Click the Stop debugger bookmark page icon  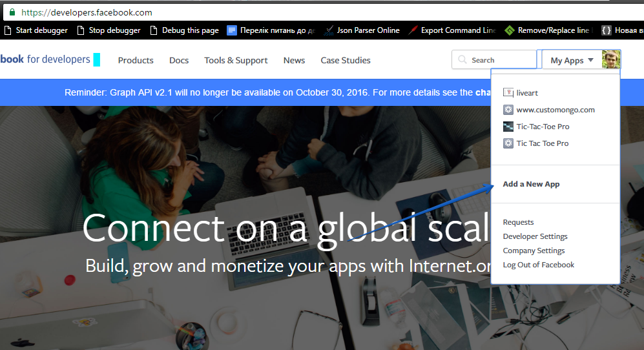81,30
